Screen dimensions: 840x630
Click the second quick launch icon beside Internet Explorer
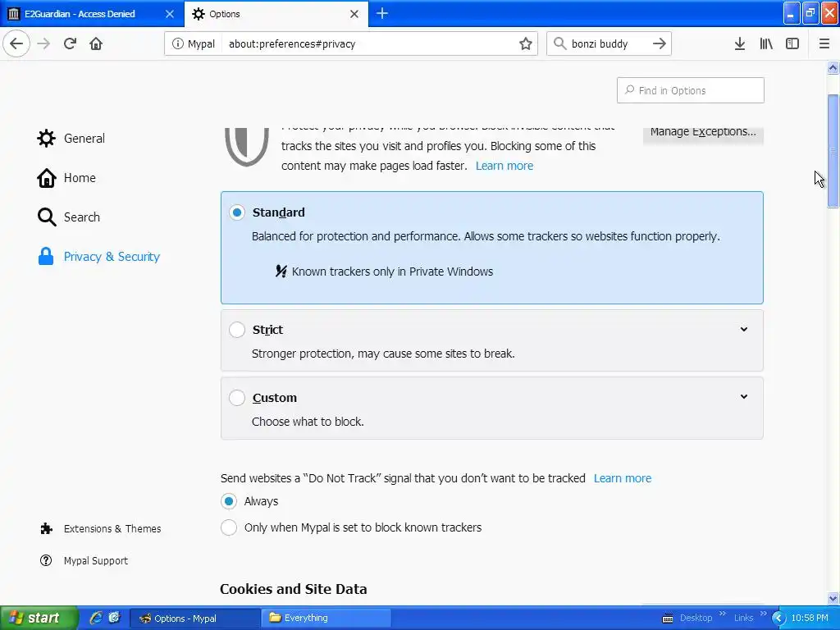coord(114,618)
